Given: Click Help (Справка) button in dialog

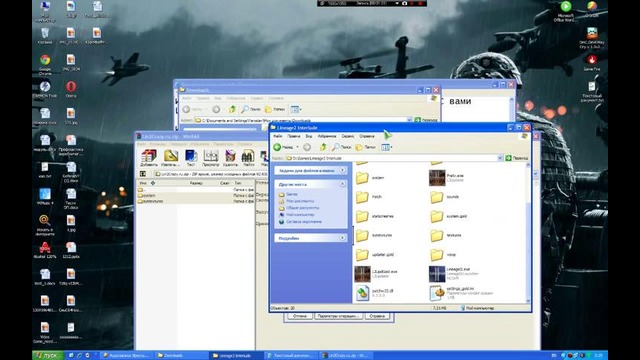Looking at the screenshot, I should [377, 316].
